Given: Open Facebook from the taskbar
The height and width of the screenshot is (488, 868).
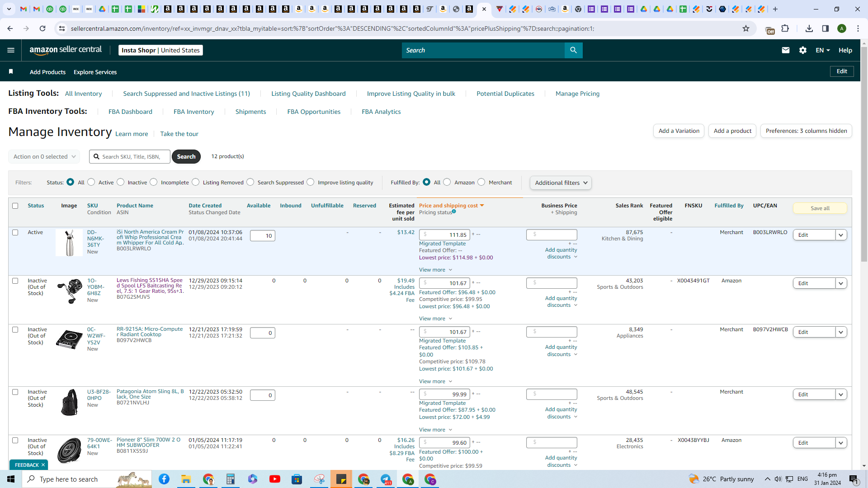Looking at the screenshot, I should click(x=164, y=479).
